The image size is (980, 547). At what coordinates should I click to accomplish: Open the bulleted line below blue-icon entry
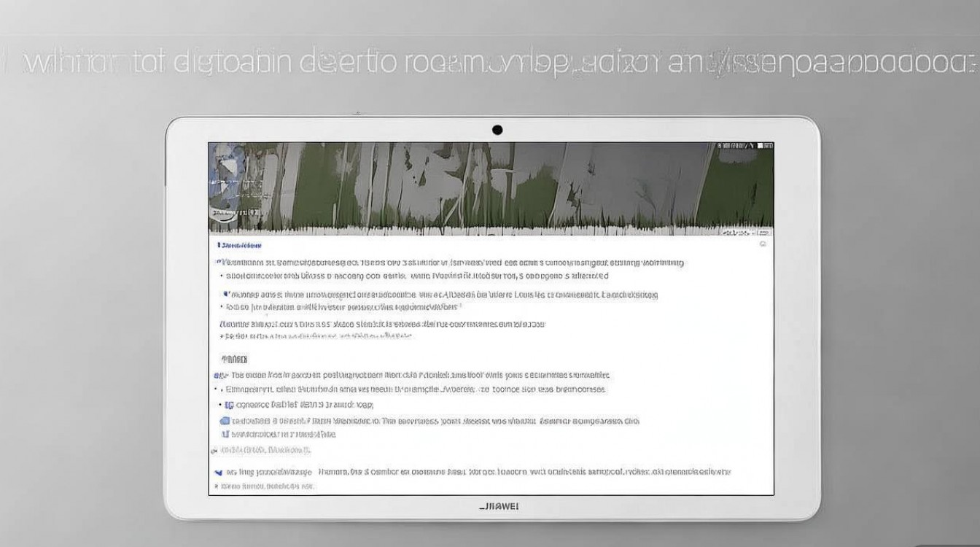click(416, 389)
